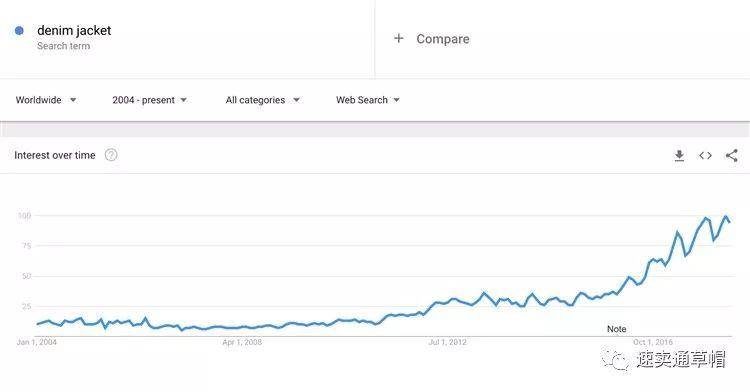The image size is (750, 392).
Task: Open the embed code icon
Action: tap(706, 155)
